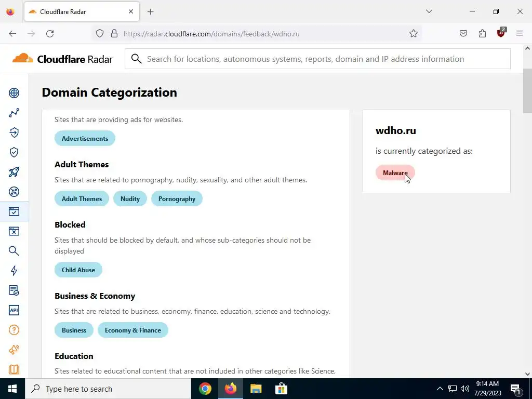Open File Explorer from the taskbar
532x399 pixels.
256,389
